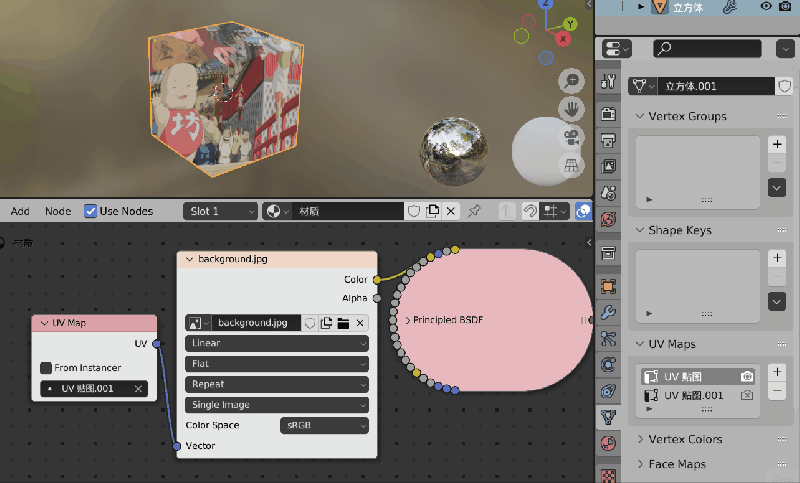
Task: Open the Object properties orange square tab
Action: 608,286
